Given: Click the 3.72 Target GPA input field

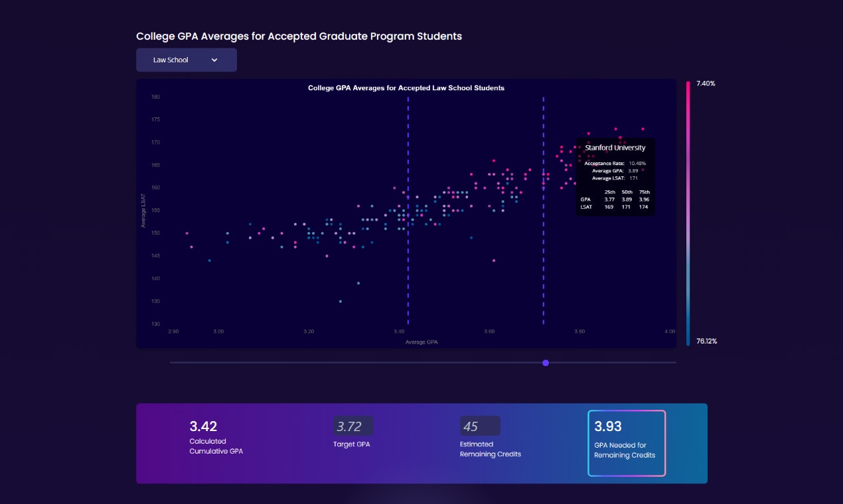Looking at the screenshot, I should click(x=352, y=426).
